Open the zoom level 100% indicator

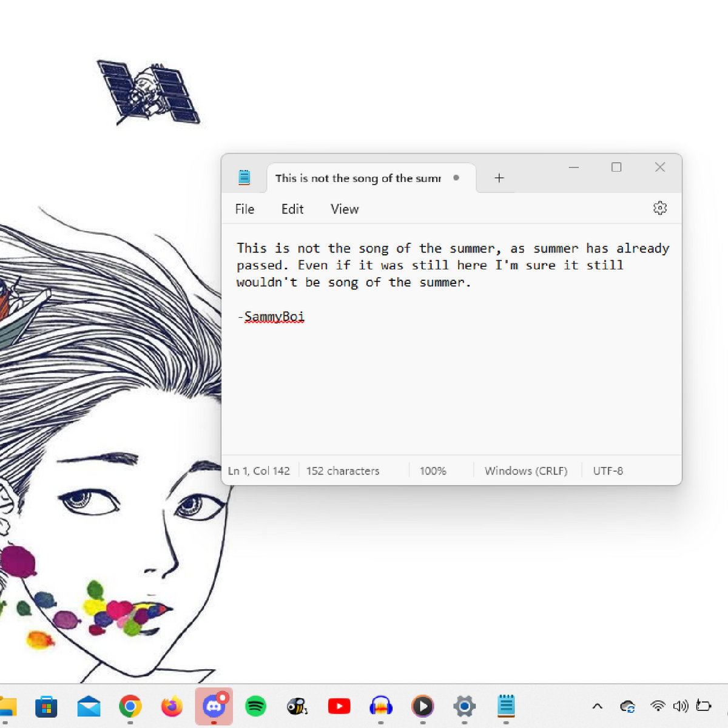(433, 471)
